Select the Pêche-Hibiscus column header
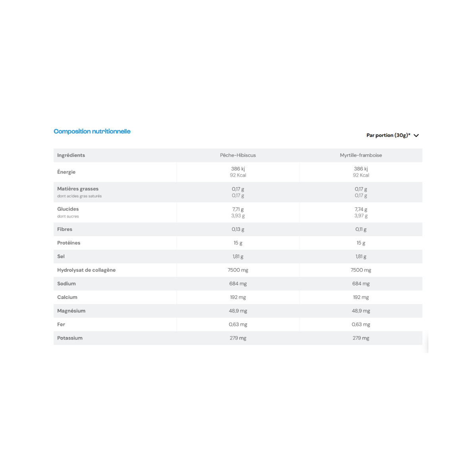The width and height of the screenshot is (476, 476). pyautogui.click(x=238, y=155)
